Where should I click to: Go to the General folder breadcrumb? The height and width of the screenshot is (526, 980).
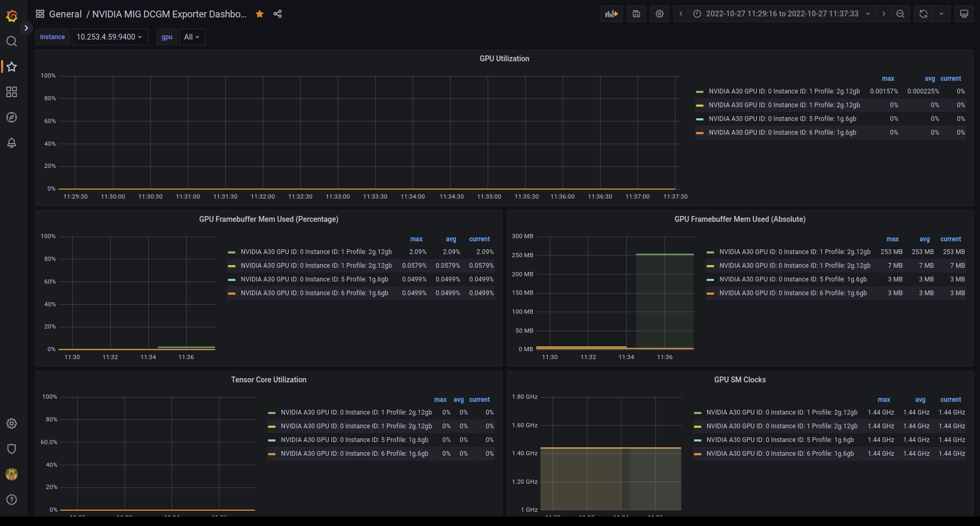pyautogui.click(x=65, y=14)
